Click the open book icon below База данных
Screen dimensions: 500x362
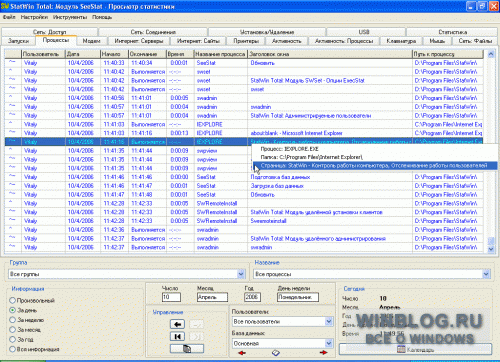click(x=276, y=353)
